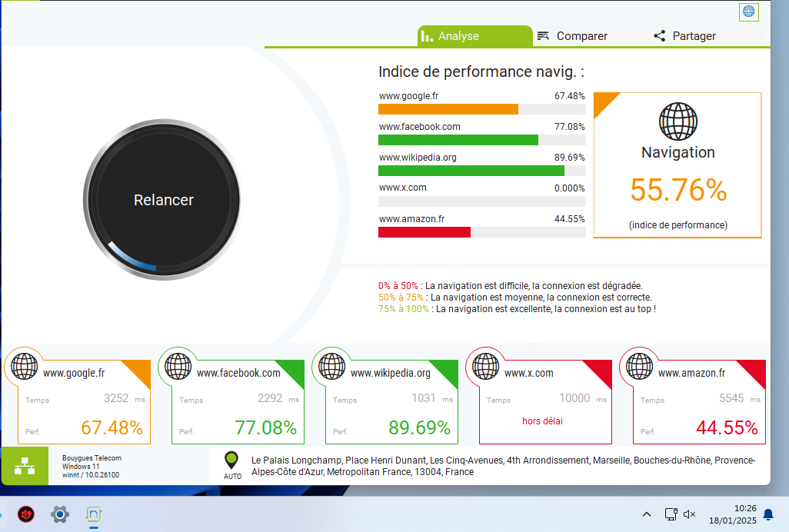789x532 pixels.
Task: Click the Relancer button
Action: [x=162, y=200]
